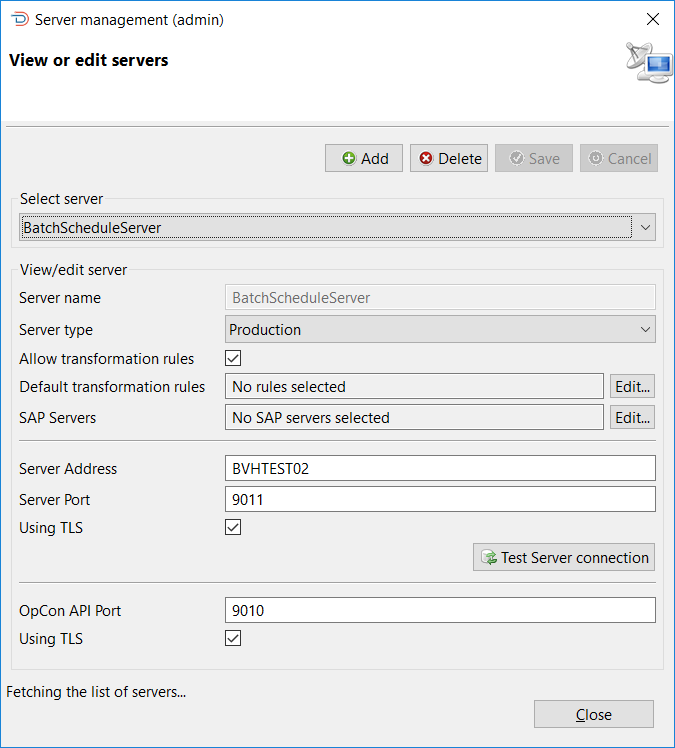Click the 'OpCon API Port' label
The image size is (675, 748).
coord(70,611)
